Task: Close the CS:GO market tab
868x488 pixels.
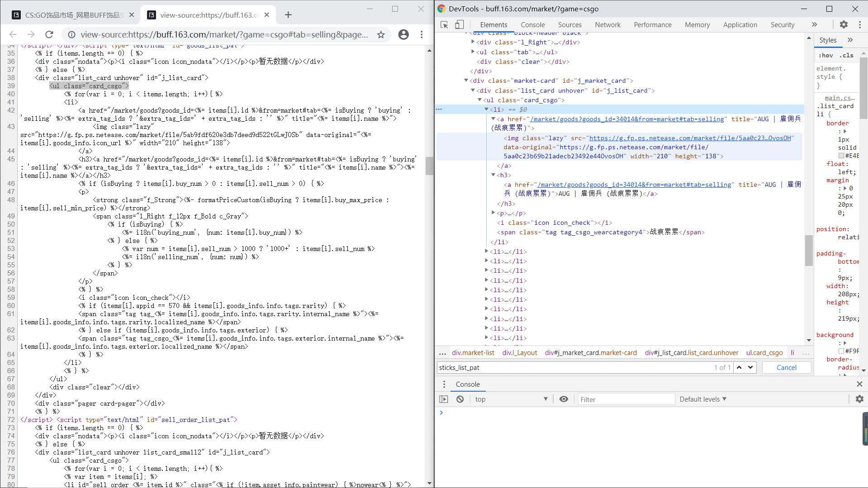Action: click(x=132, y=15)
